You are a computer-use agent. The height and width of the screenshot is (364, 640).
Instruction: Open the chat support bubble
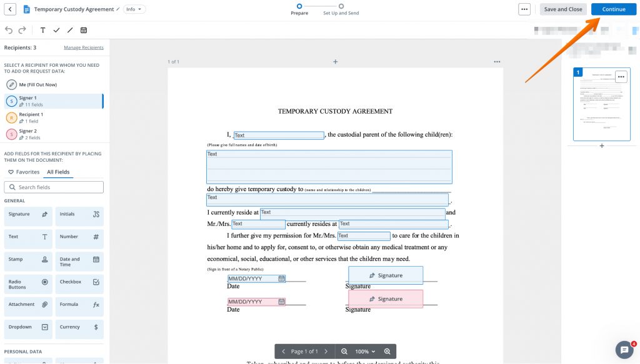pyautogui.click(x=624, y=350)
